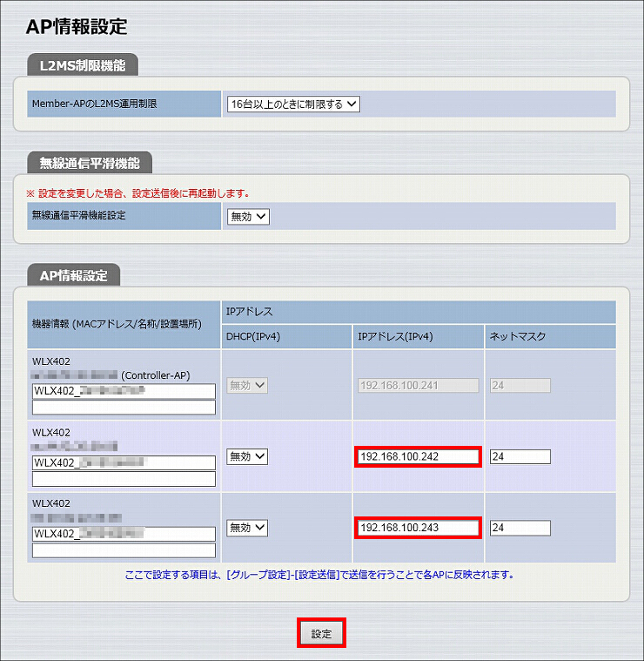Viewport: 644px width, 661px height.
Task: Click the IPアドレス(IPv4) column header
Action: tap(419, 336)
